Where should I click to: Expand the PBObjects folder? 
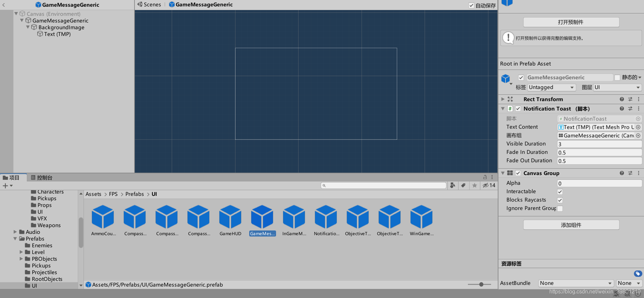point(21,259)
